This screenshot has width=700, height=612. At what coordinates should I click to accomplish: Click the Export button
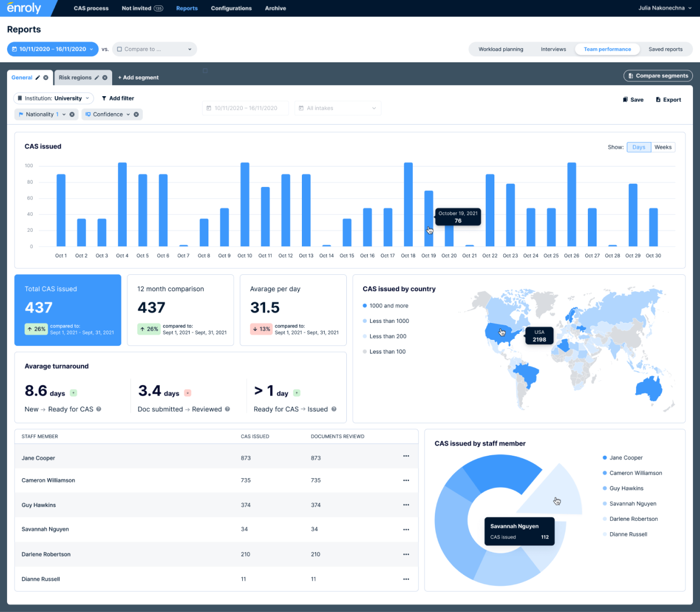[x=668, y=100]
